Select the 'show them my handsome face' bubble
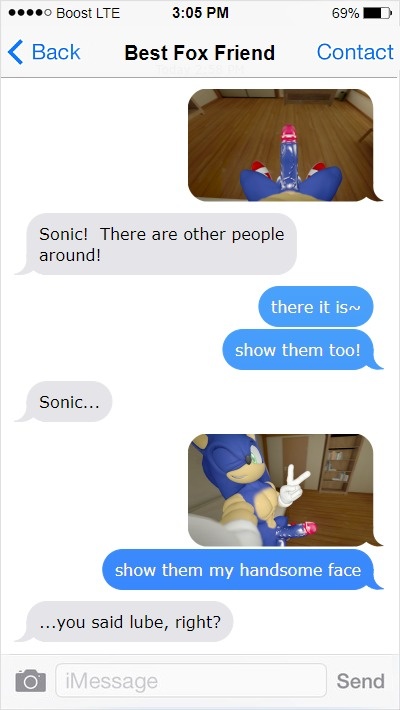The image size is (400, 710). tap(242, 570)
